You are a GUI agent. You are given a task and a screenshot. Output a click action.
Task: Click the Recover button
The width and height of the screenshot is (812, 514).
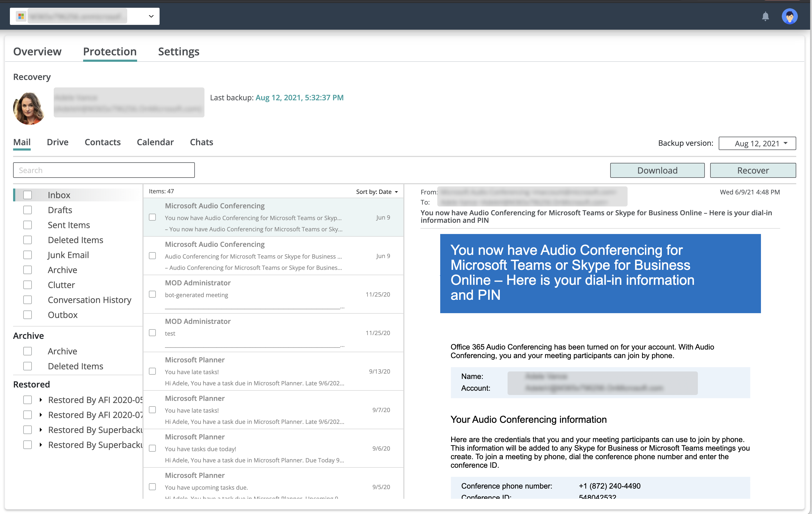pyautogui.click(x=753, y=170)
